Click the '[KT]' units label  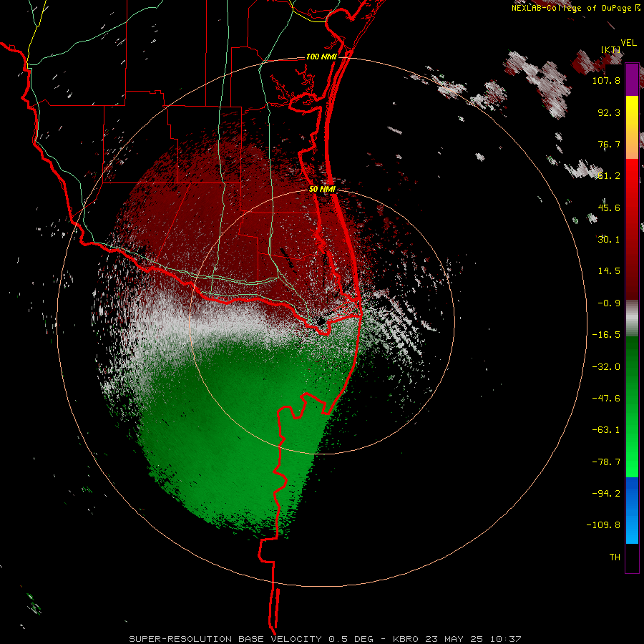(611, 49)
